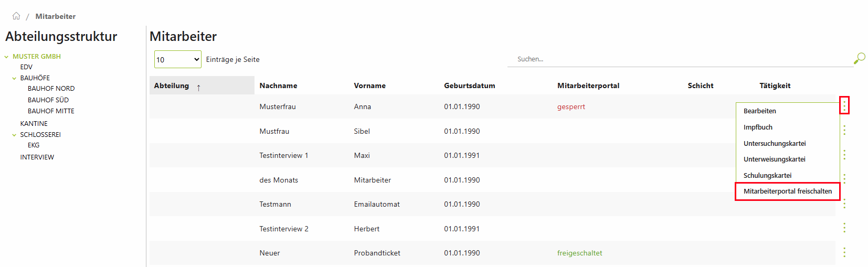Click the home icon in breadcrumb
Viewport: 868px width, 267px height.
click(16, 16)
